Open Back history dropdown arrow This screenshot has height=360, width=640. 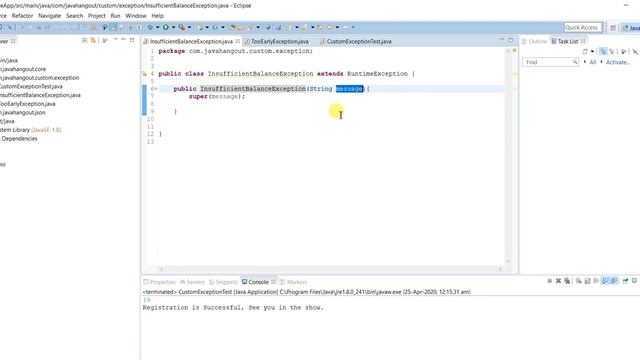(x=337, y=27)
